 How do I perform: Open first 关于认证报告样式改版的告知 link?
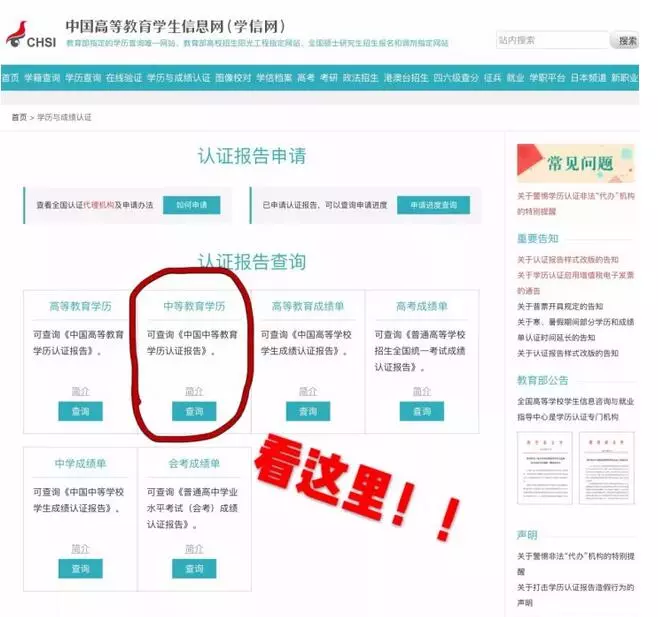coord(568,259)
